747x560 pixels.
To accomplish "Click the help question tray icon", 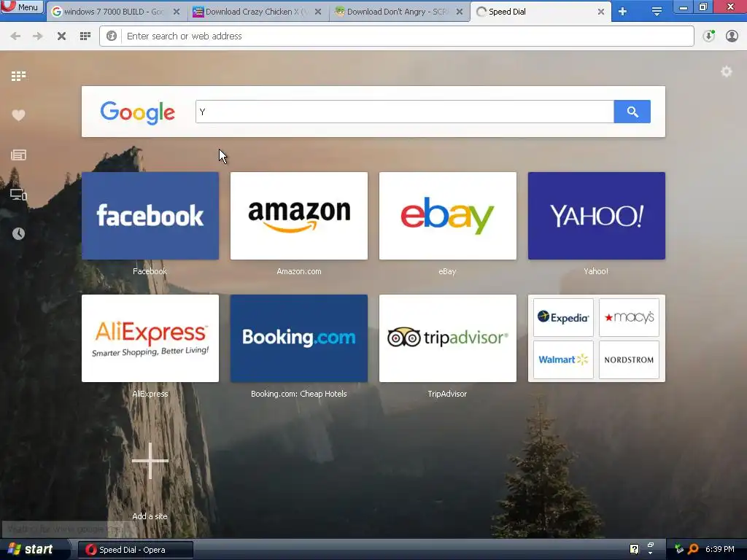I will click(x=634, y=550).
